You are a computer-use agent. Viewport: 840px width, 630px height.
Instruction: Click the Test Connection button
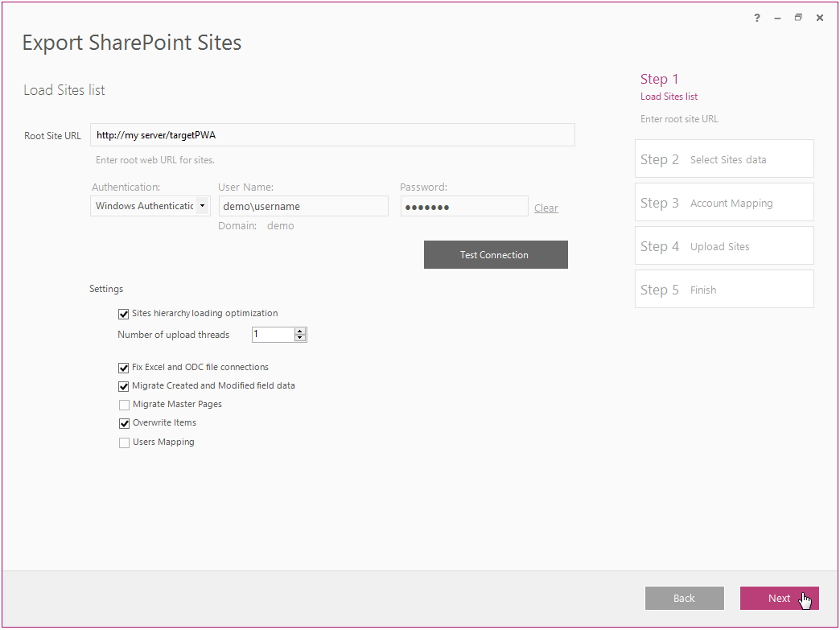tap(496, 254)
